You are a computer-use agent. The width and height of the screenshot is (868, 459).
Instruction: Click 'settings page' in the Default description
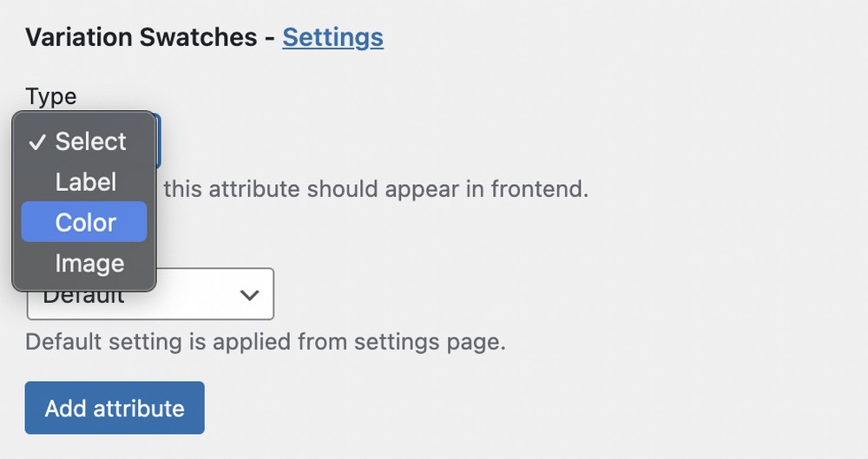coord(431,342)
